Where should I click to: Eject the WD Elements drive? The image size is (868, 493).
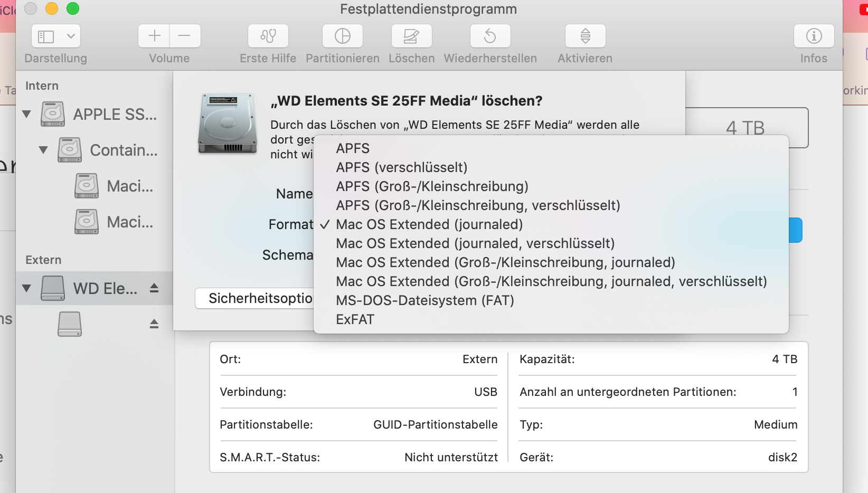(154, 288)
